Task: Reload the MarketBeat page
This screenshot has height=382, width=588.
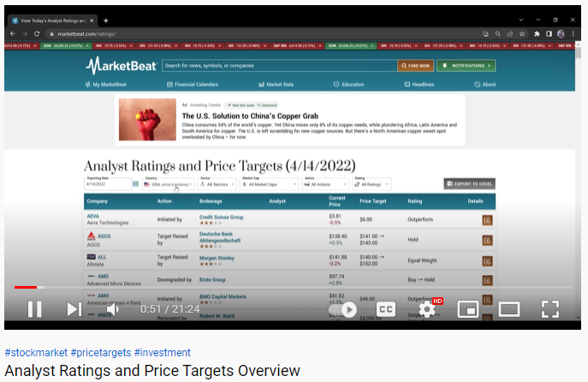Action: [x=37, y=33]
